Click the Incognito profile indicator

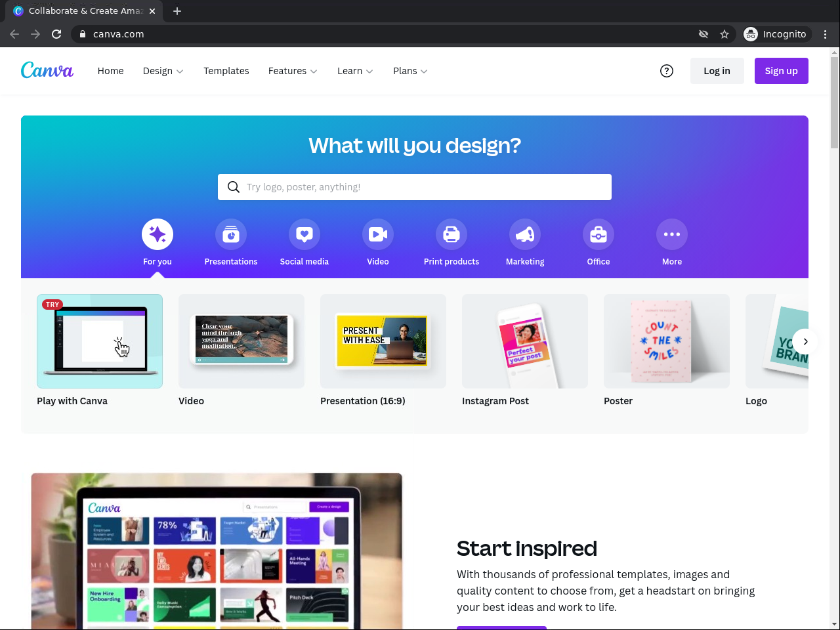(x=776, y=34)
